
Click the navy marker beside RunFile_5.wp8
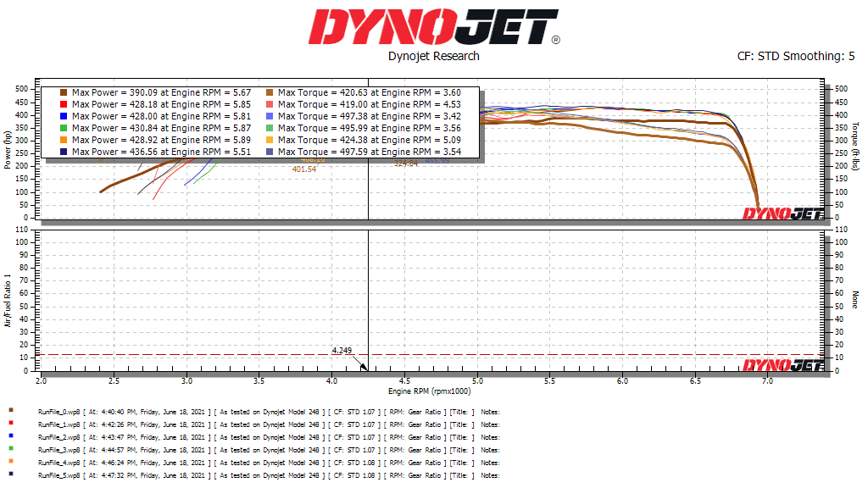[11, 474]
